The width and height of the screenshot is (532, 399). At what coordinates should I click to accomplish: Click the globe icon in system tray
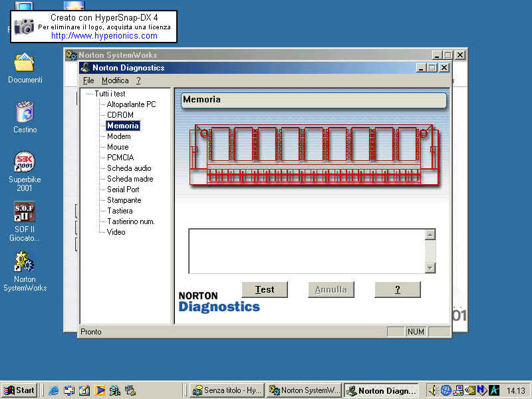click(x=446, y=390)
